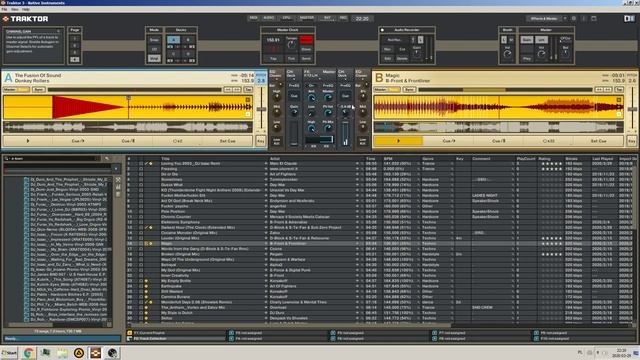Click the yellow triangle taskbar icon
Image resolution: width=640 pixels, height=360 pixels.
[x=79, y=353]
